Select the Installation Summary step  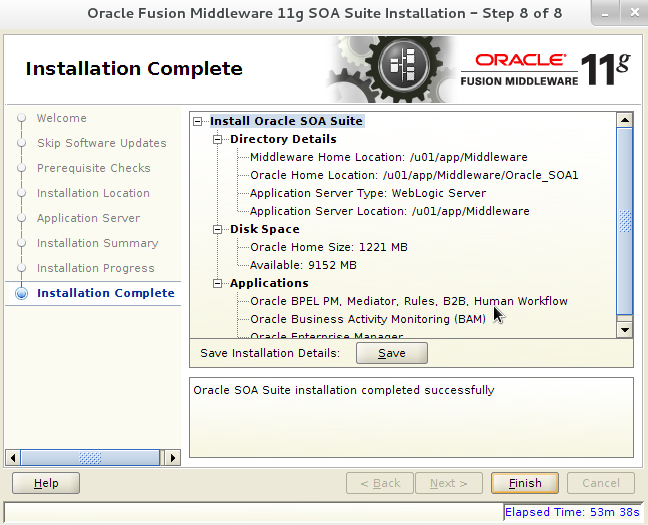pyautogui.click(x=98, y=243)
